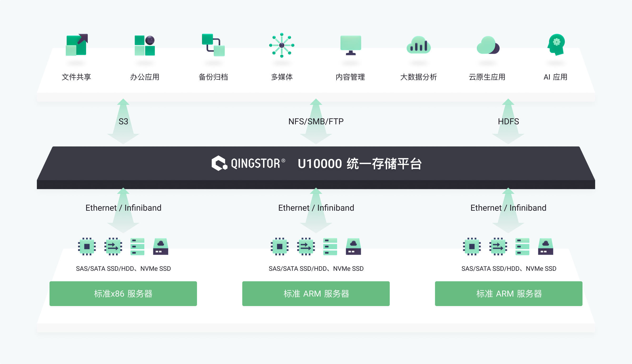Click CPU chip icon above right ARM server
This screenshot has width=632, height=364.
(472, 247)
